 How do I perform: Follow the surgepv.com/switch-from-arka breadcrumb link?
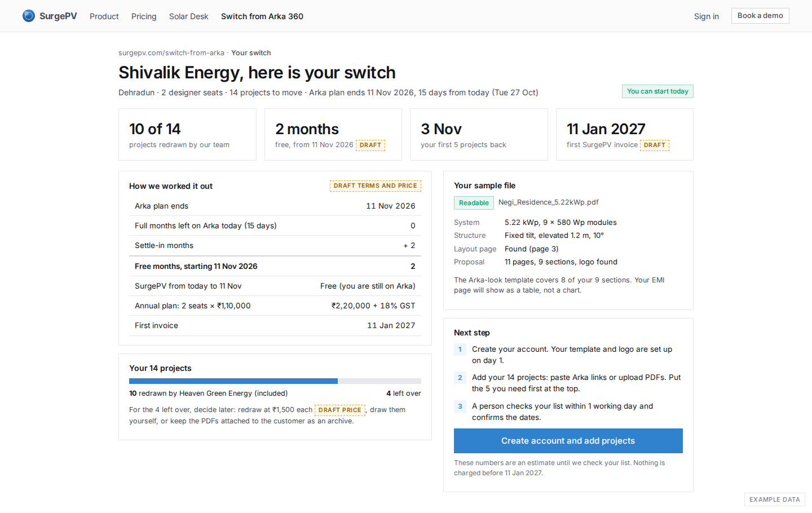pyautogui.click(x=171, y=53)
